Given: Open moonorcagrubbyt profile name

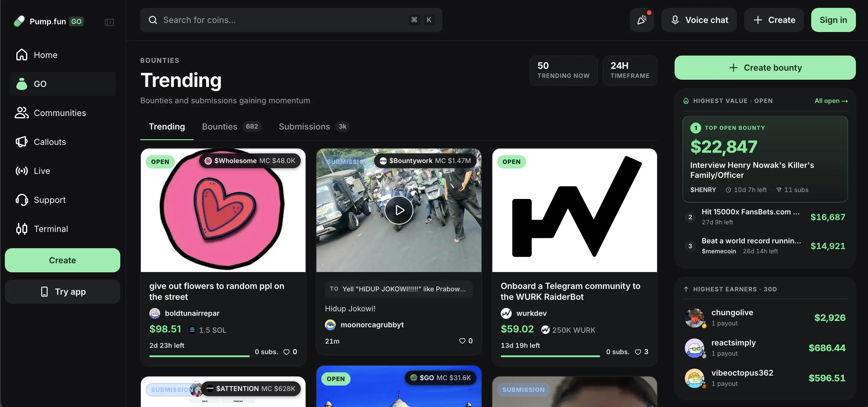Looking at the screenshot, I should pos(372,325).
